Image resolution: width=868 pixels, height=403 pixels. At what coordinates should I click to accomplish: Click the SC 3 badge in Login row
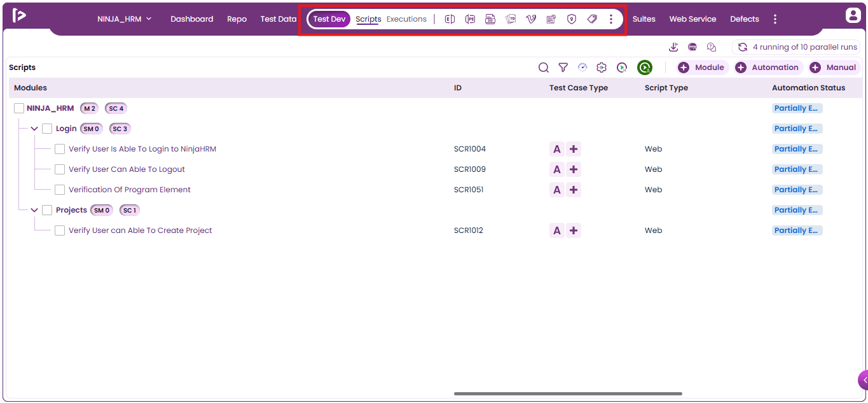(119, 129)
